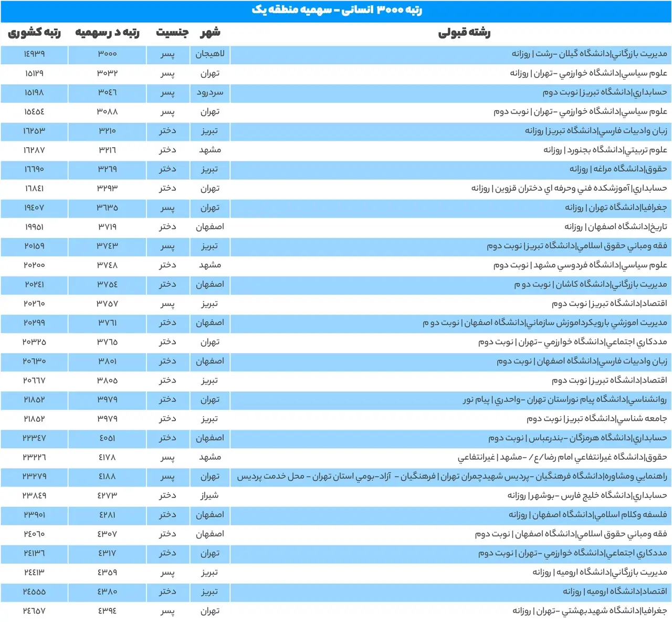The width and height of the screenshot is (672, 622).
Task: Click the "جنسیت" column header
Action: 172,33
